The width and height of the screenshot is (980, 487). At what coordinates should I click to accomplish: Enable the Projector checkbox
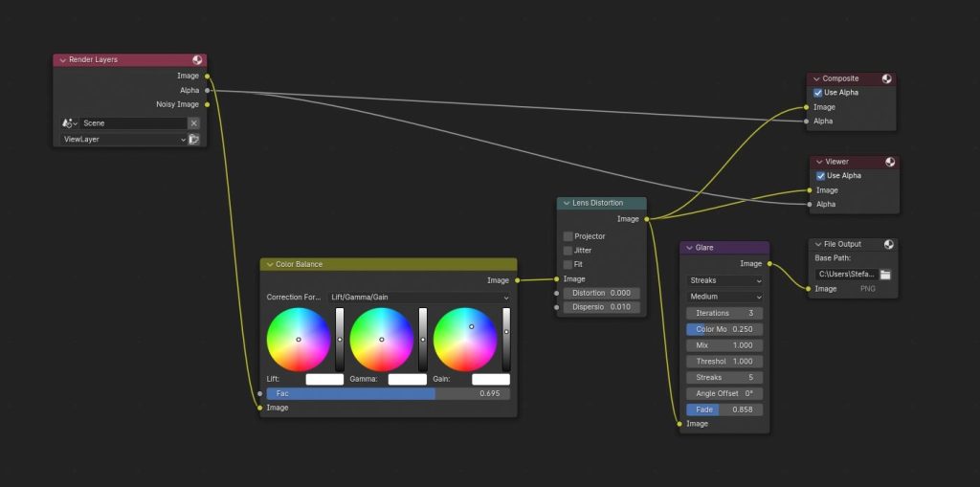[x=568, y=236]
